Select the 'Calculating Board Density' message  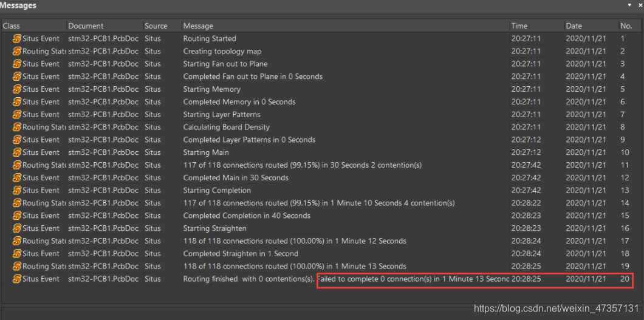[x=226, y=127]
